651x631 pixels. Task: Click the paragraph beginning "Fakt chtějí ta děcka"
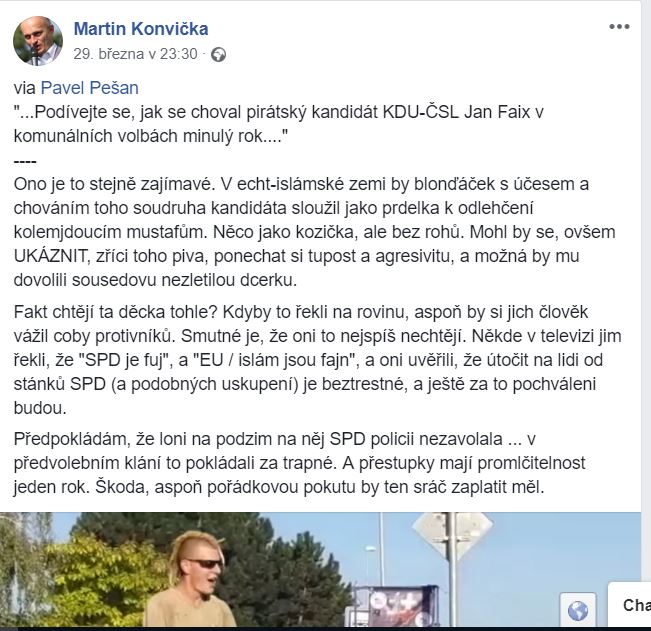(x=317, y=360)
